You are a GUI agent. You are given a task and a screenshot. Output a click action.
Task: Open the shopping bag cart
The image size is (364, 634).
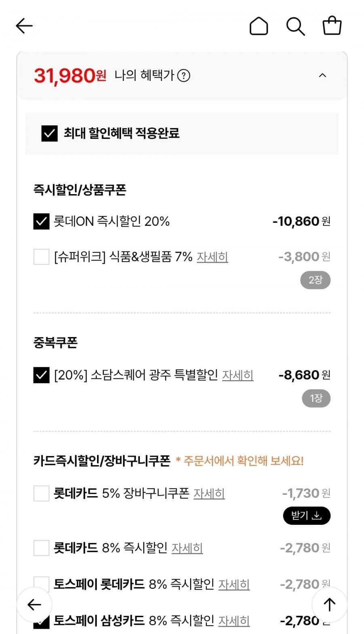(332, 26)
